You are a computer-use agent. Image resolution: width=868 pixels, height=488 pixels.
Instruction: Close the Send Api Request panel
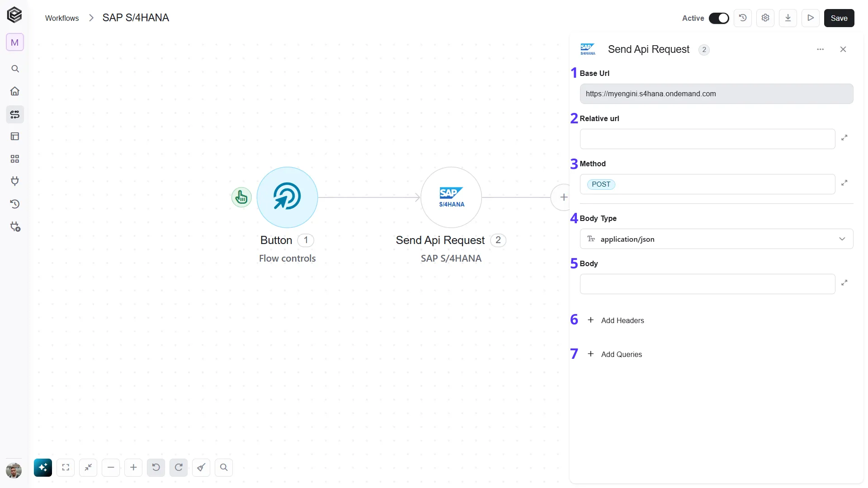click(x=843, y=49)
